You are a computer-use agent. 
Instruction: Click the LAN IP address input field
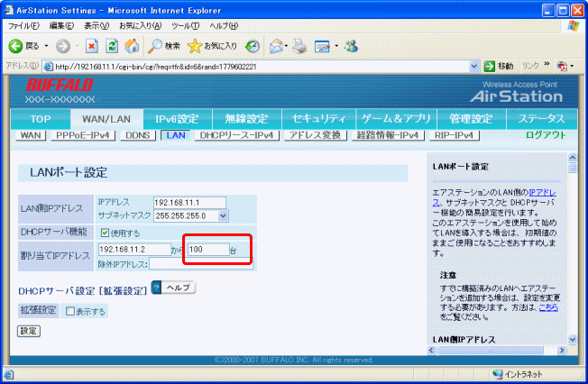pos(189,202)
